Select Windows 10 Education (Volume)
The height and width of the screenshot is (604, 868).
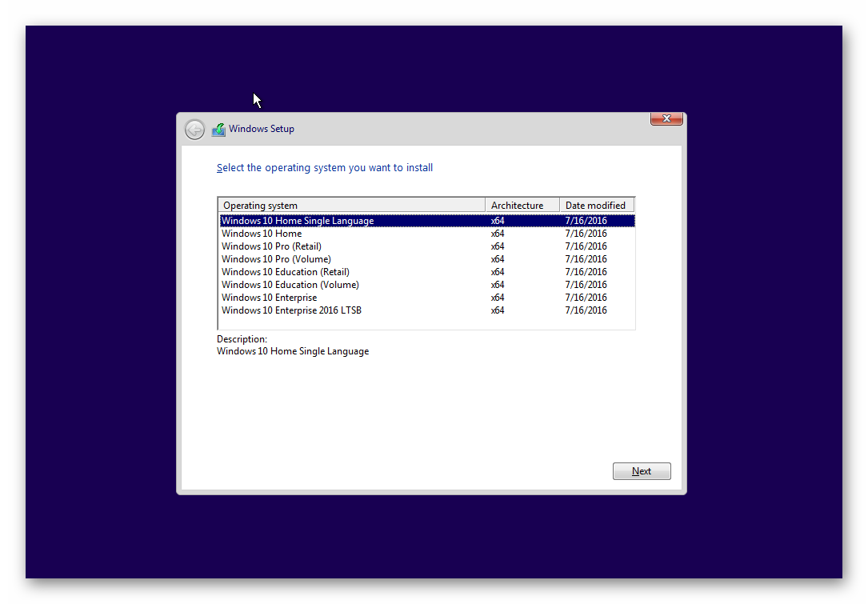(427, 285)
